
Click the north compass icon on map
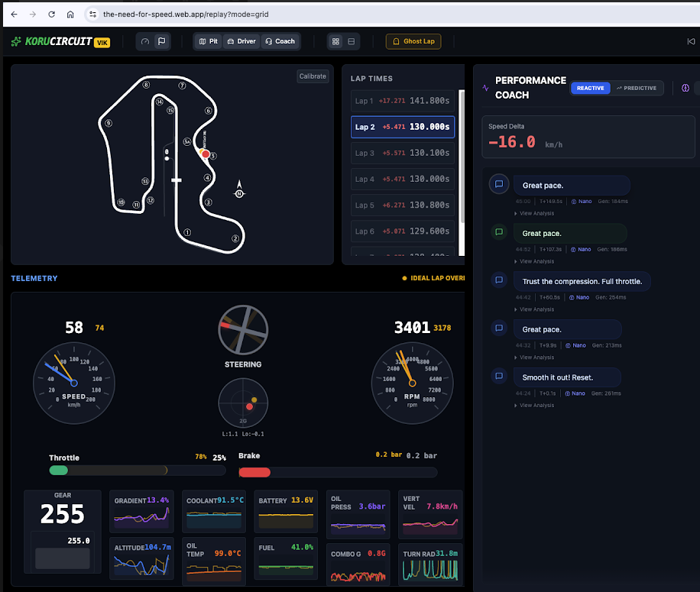tap(239, 189)
